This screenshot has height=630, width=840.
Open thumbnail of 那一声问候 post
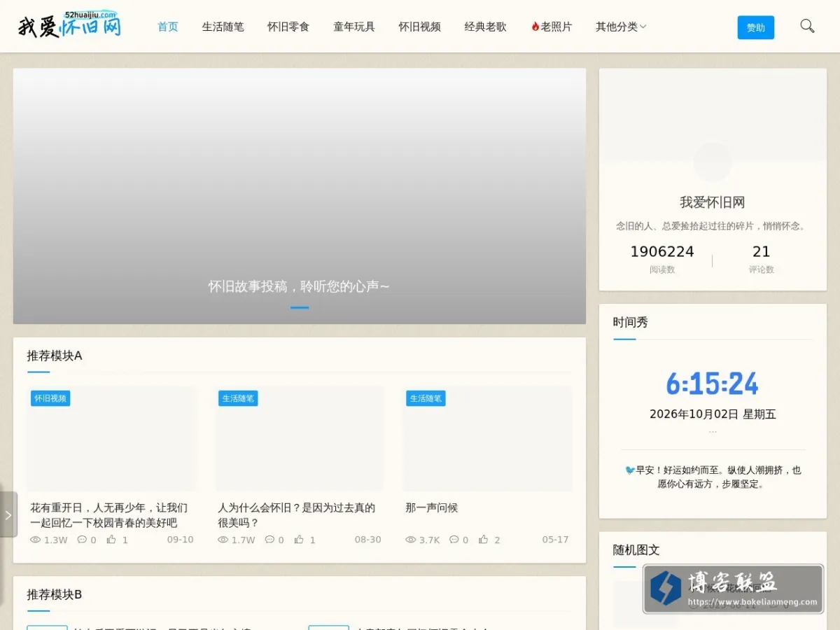click(x=487, y=439)
